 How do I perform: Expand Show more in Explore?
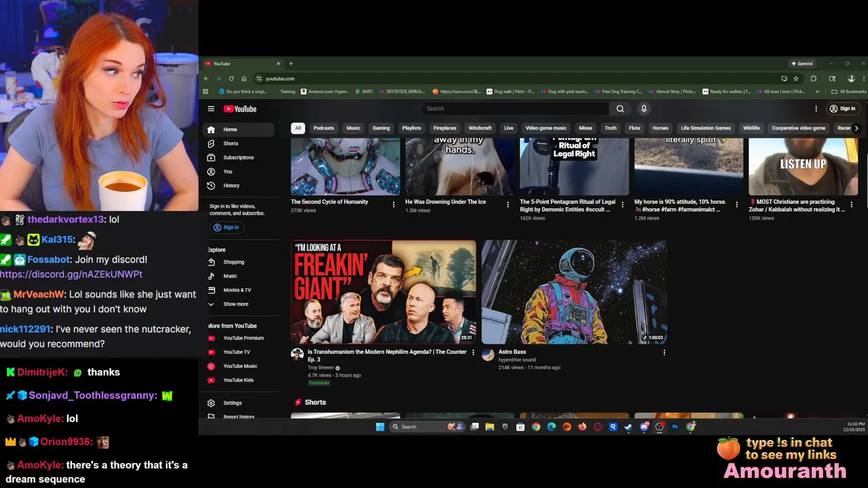[240, 304]
